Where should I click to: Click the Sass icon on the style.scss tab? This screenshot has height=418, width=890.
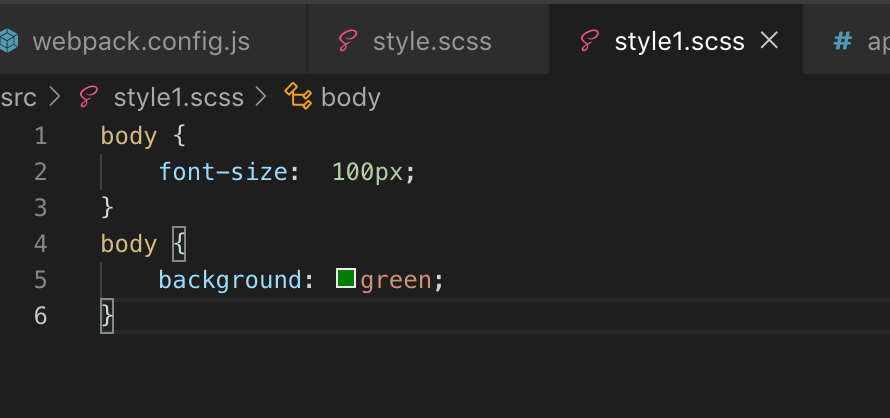click(348, 41)
